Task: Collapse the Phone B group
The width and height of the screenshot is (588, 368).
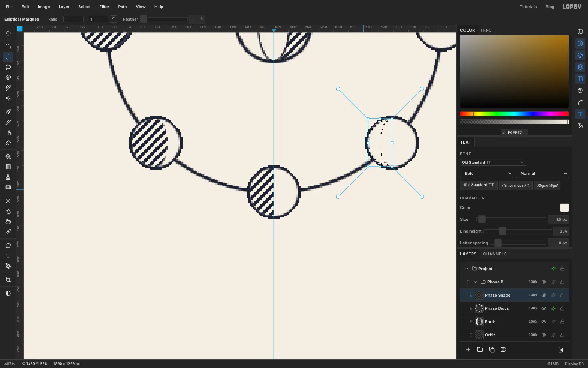Action: tap(476, 282)
